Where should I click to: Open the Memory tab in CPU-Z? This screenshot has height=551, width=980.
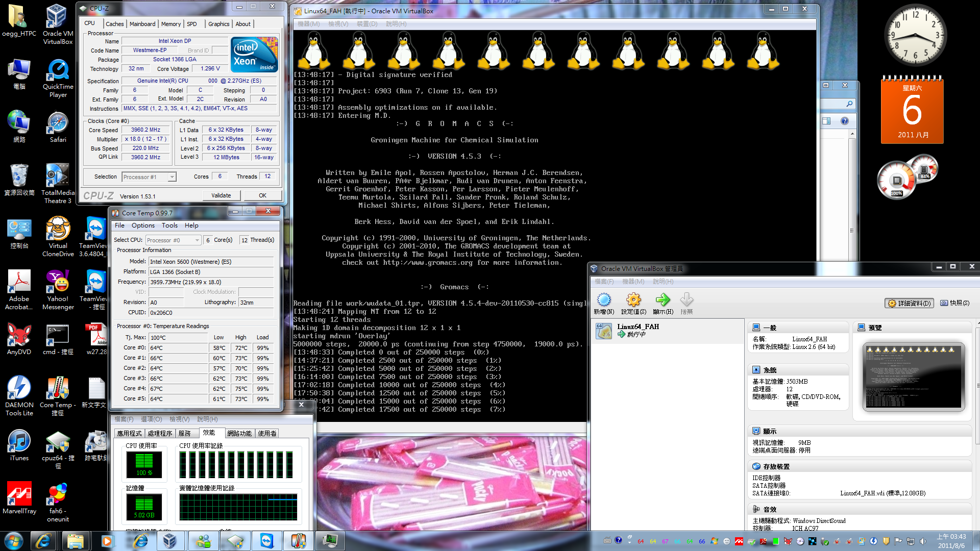170,24
